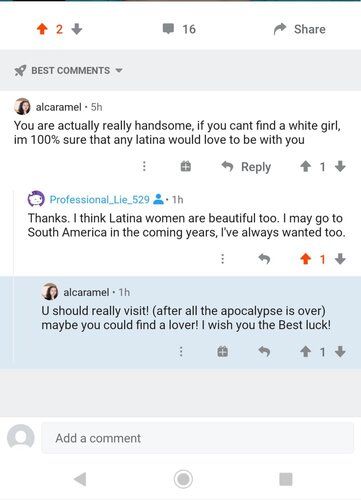Open more options on Professional_Lie_529's comment
Viewport: 361px width, 500px height.
tap(223, 259)
